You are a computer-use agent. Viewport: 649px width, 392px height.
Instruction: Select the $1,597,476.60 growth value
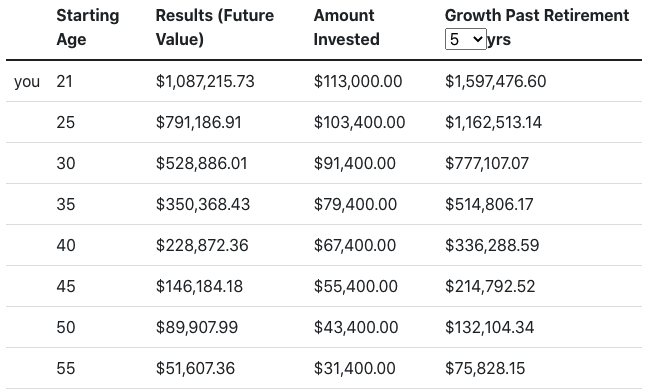495,81
